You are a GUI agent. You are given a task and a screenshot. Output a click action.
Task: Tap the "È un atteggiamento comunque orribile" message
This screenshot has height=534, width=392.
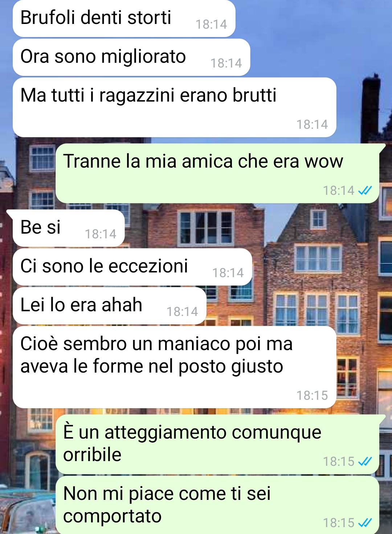(x=217, y=444)
